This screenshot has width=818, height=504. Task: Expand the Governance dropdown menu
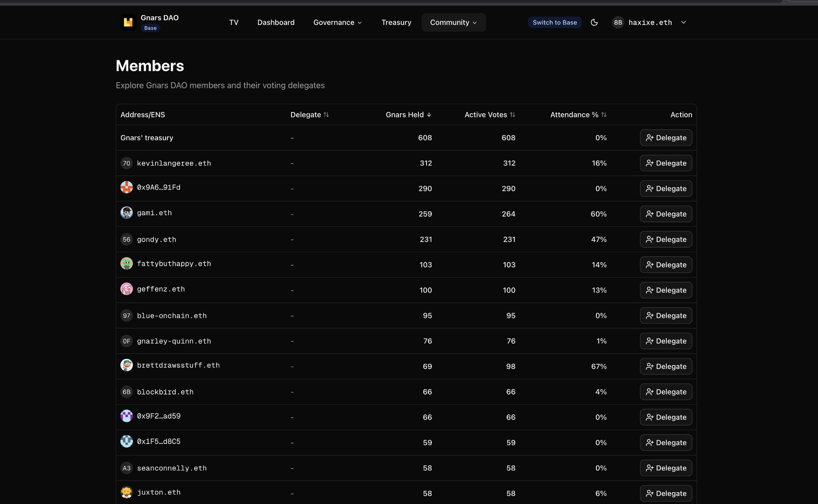click(337, 22)
